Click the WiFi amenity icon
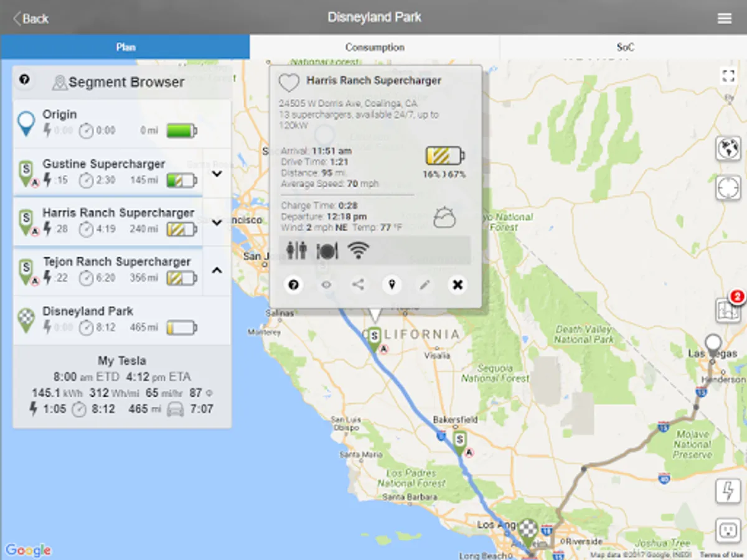The image size is (747, 560). [359, 250]
